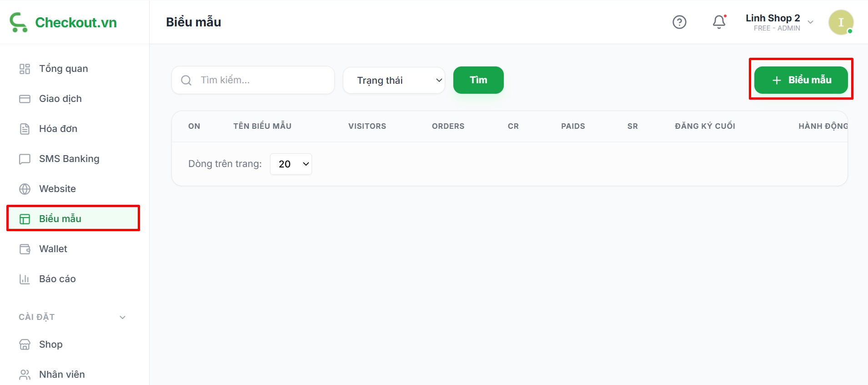Go to Hóa đơn menu item
The image size is (868, 385).
point(58,129)
